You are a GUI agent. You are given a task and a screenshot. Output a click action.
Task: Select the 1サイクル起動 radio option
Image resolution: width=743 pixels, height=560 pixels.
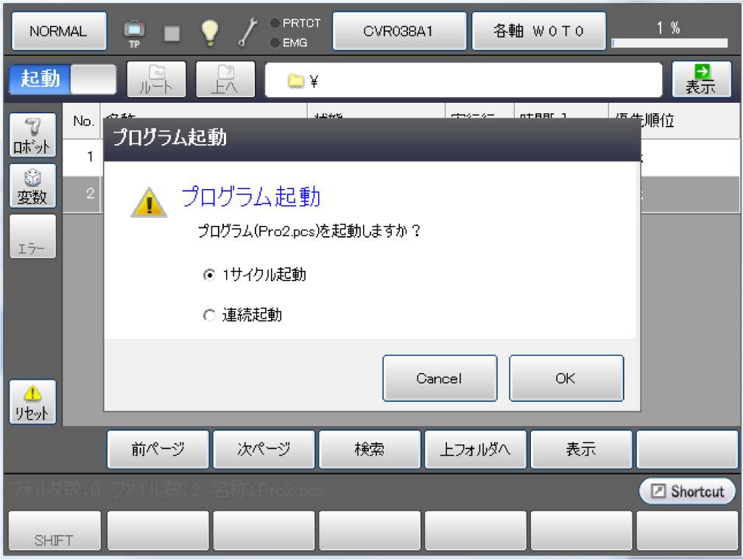[208, 275]
